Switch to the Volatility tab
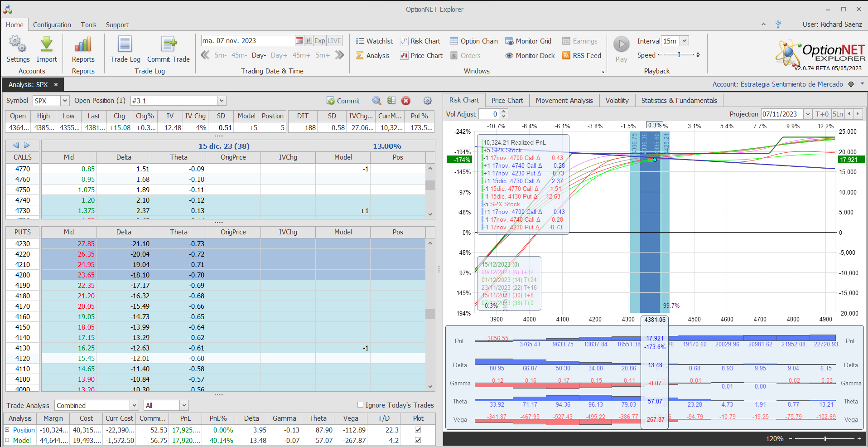Image resolution: width=868 pixels, height=447 pixels. (617, 101)
